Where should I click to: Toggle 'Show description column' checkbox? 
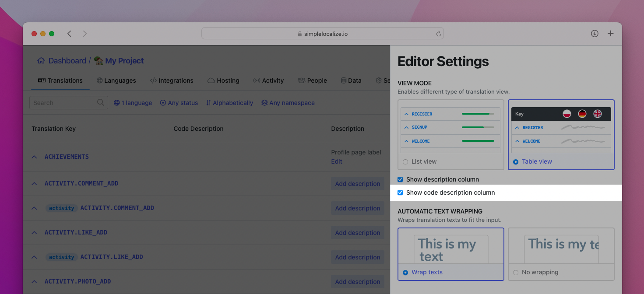tap(400, 179)
